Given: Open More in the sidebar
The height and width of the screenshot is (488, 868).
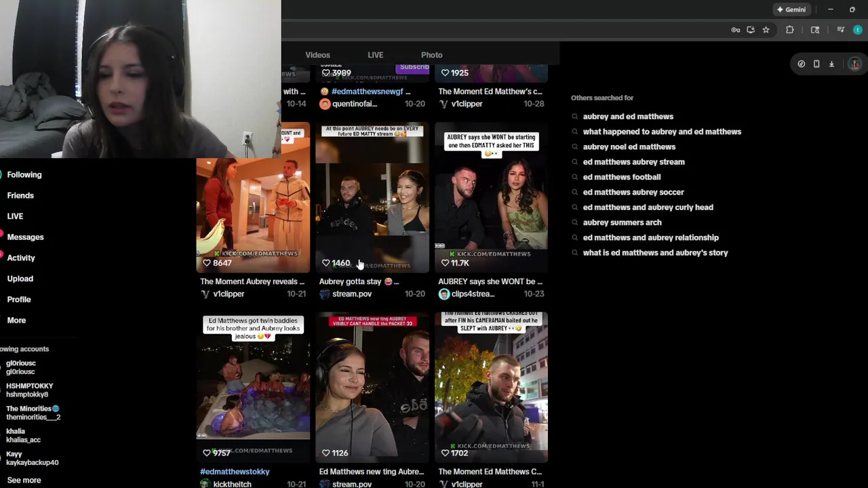Looking at the screenshot, I should pyautogui.click(x=16, y=320).
